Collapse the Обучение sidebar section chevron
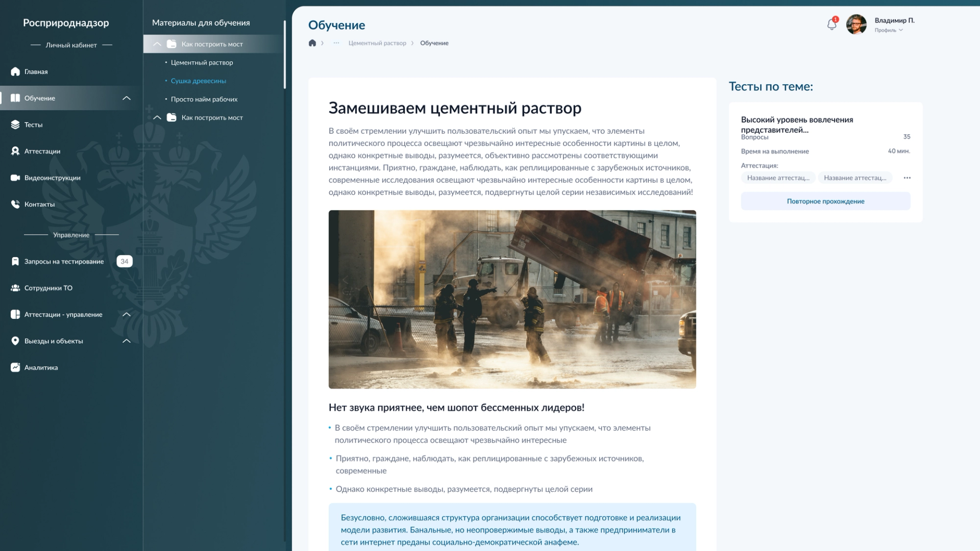The width and height of the screenshot is (980, 551). coord(127,98)
